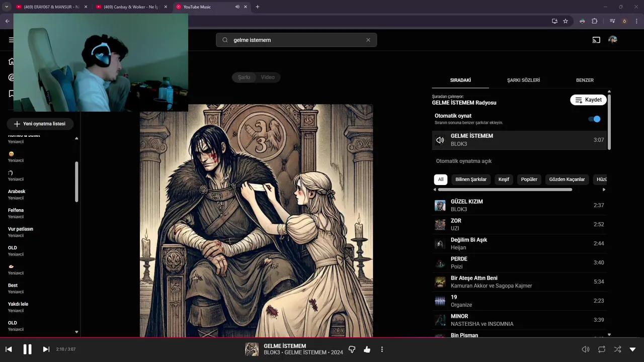Click the volume speaker icon in player bar
644x362 pixels.
coord(586,349)
